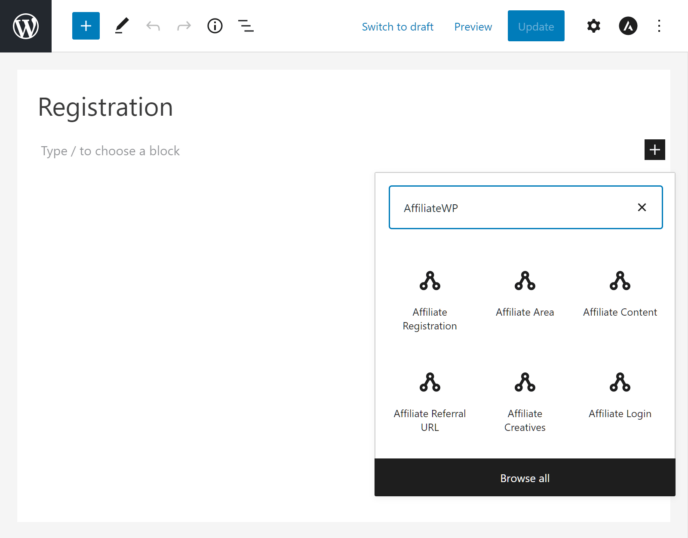
Task: Click the Update button
Action: [536, 26]
